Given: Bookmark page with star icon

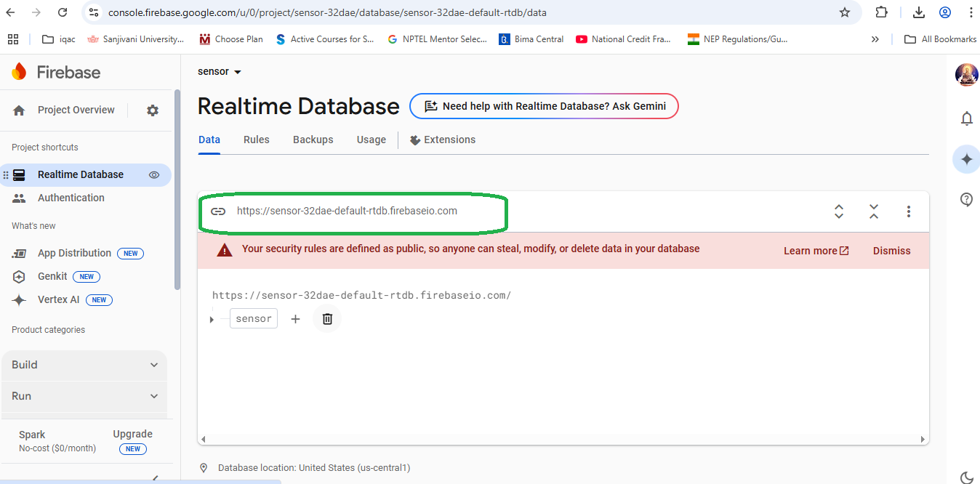Looking at the screenshot, I should 845,12.
